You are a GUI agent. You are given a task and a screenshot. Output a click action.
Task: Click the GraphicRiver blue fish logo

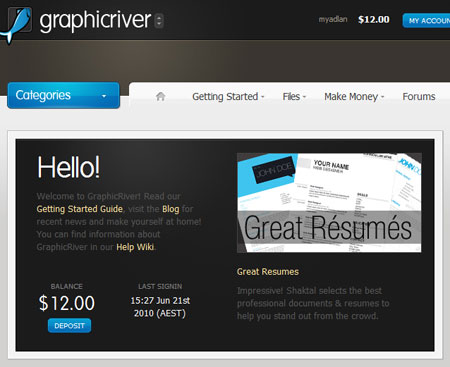pyautogui.click(x=17, y=24)
